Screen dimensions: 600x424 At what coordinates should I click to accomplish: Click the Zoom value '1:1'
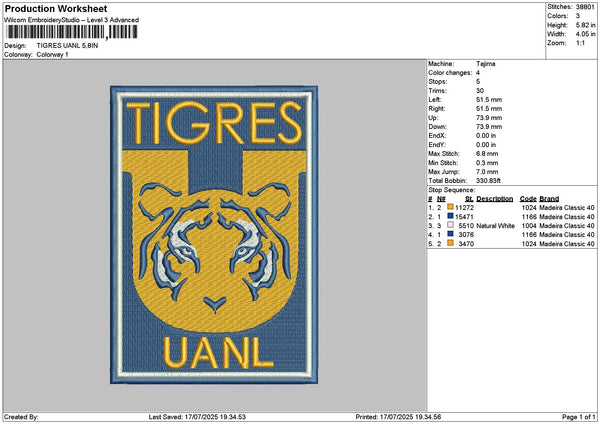pyautogui.click(x=580, y=43)
